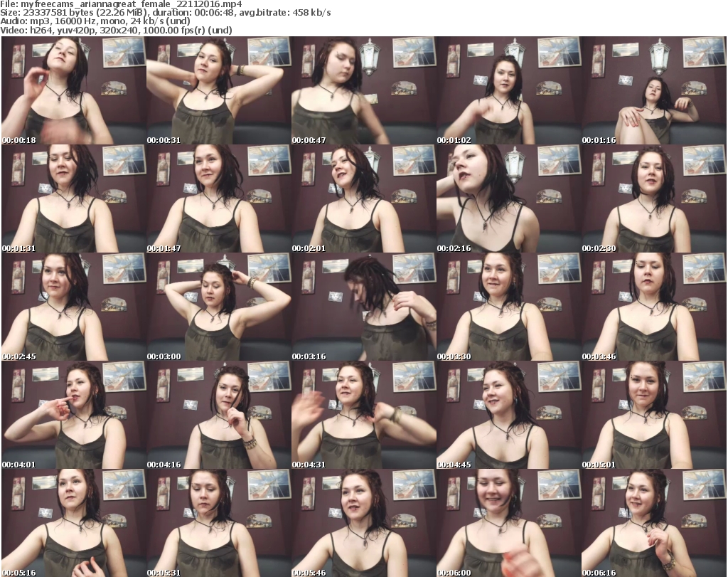Select the thumbnail timestamped 00:06:00

tap(509, 523)
